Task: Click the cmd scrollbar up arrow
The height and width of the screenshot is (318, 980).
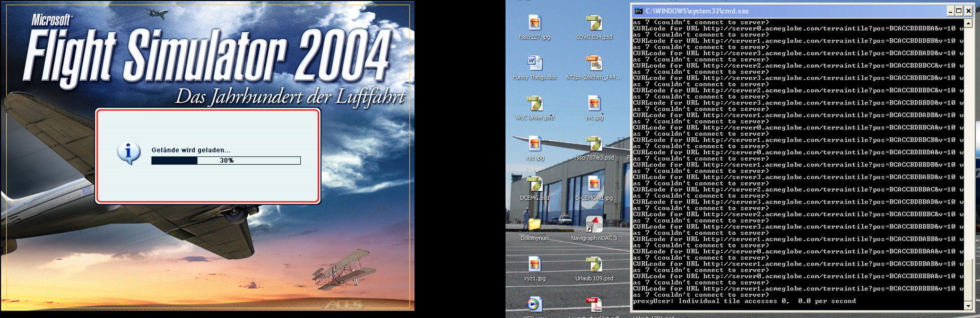Action: tap(968, 23)
